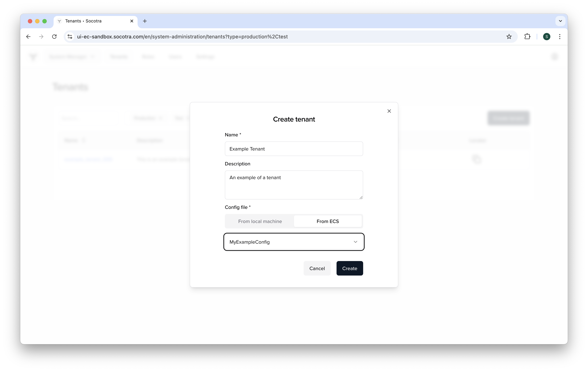588x371 pixels.
Task: Close the Tenants Socotra tab
Action: tap(132, 21)
